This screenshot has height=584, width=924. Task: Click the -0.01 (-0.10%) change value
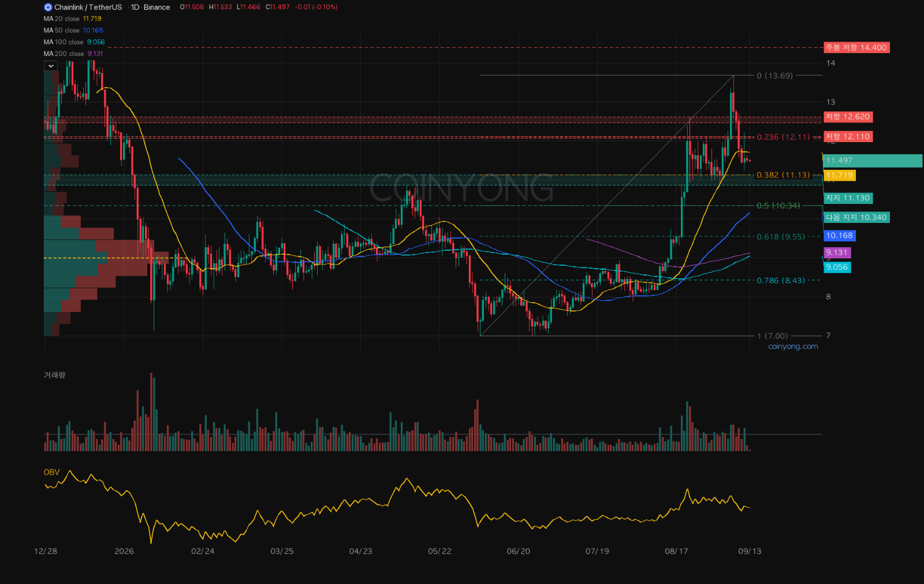coord(316,8)
